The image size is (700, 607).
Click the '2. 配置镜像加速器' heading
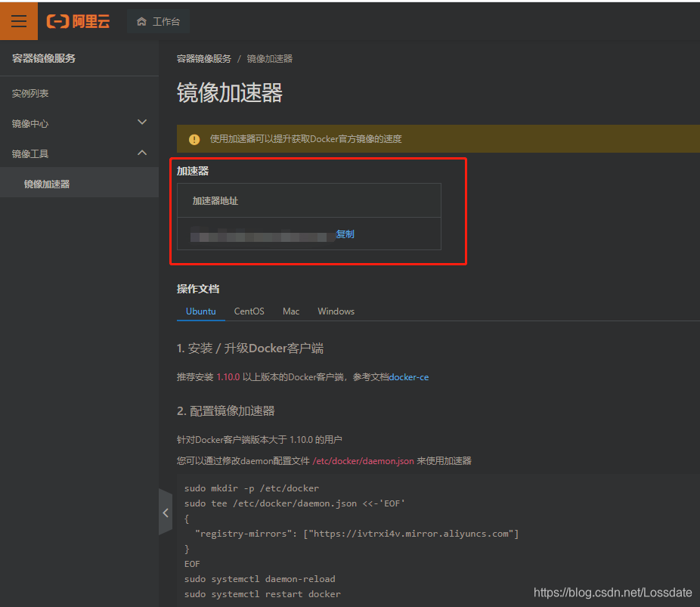coord(226,410)
